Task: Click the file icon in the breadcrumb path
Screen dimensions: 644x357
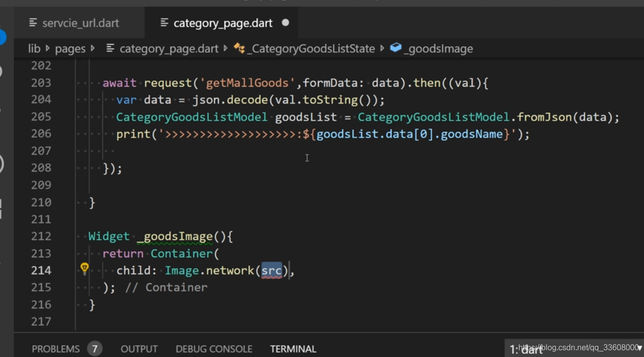Action: (x=111, y=49)
